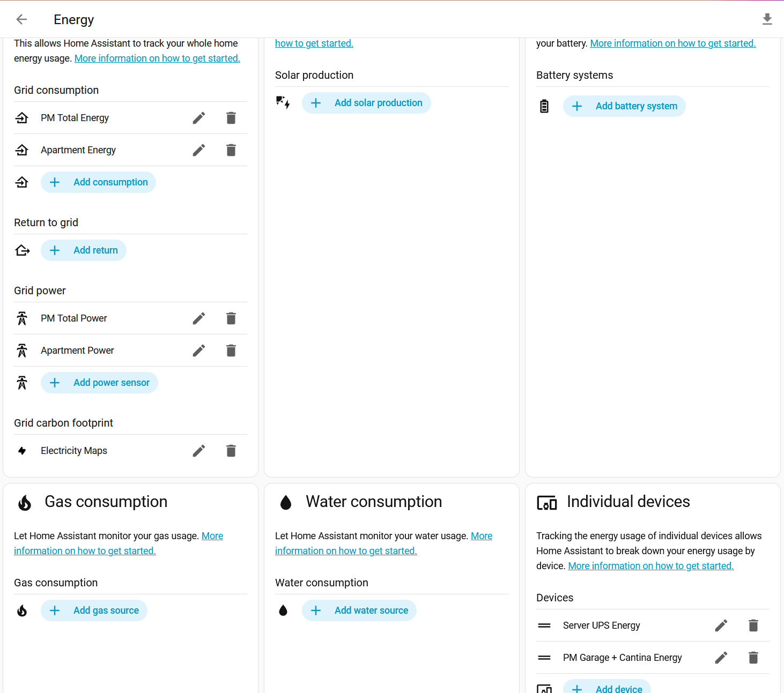Click the download icon in the header

click(x=767, y=20)
